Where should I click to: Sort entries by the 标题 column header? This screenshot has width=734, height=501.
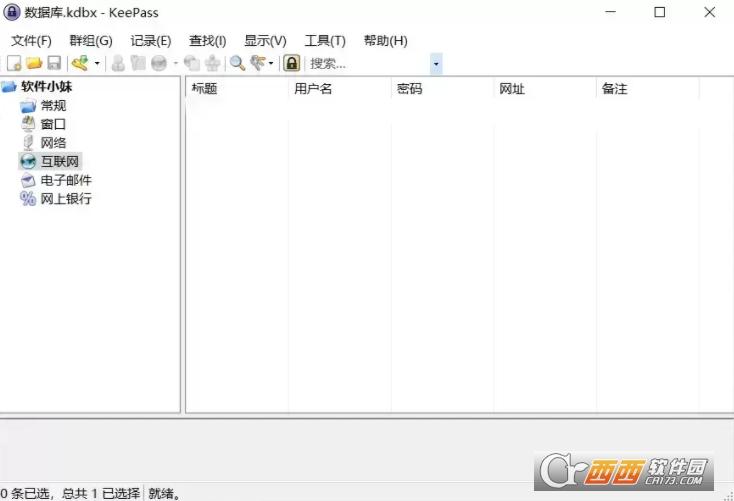click(x=237, y=88)
